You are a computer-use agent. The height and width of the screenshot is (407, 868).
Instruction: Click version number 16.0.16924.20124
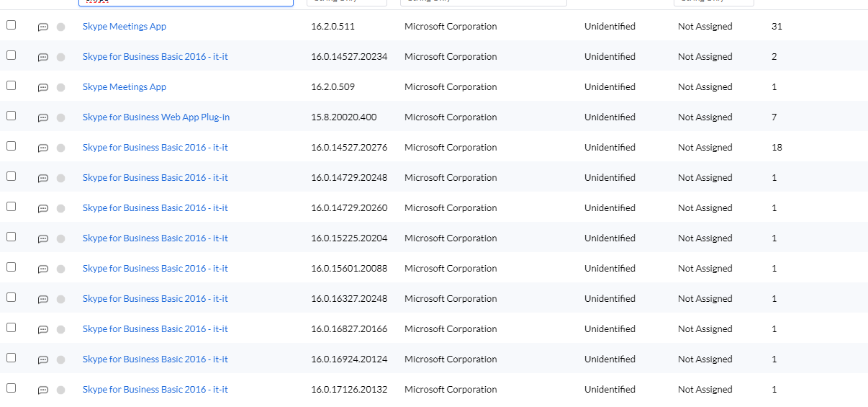pyautogui.click(x=349, y=359)
